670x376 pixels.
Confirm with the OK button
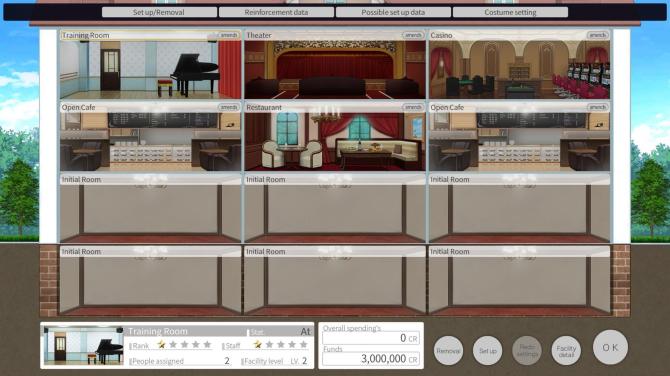[x=610, y=347]
